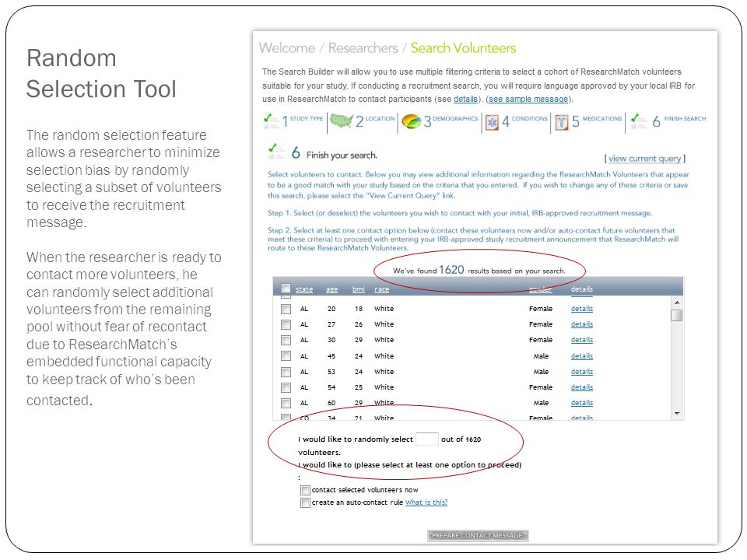Screen dimensions: 747x560
Task: Click the Study Type step 1 checklist icon
Action: 271,121
